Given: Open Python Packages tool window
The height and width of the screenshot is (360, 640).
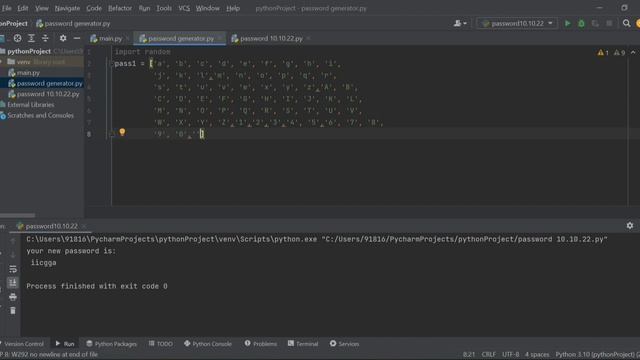Looking at the screenshot, I should (111, 344).
